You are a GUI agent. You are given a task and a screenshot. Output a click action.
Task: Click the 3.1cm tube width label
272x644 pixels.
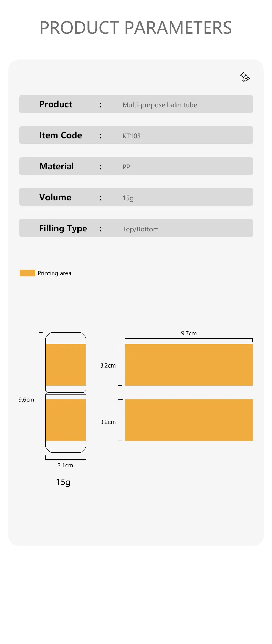(x=65, y=465)
